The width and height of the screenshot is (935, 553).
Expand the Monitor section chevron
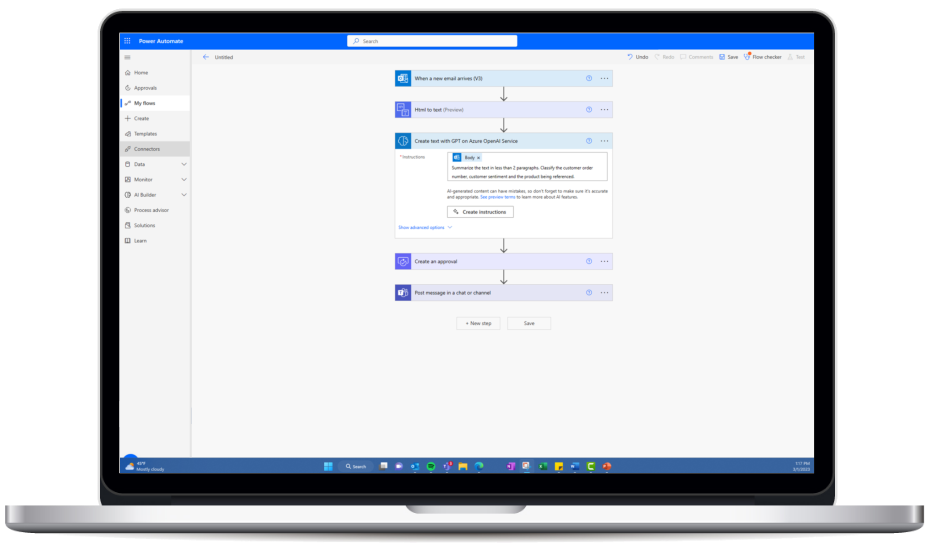click(x=184, y=180)
